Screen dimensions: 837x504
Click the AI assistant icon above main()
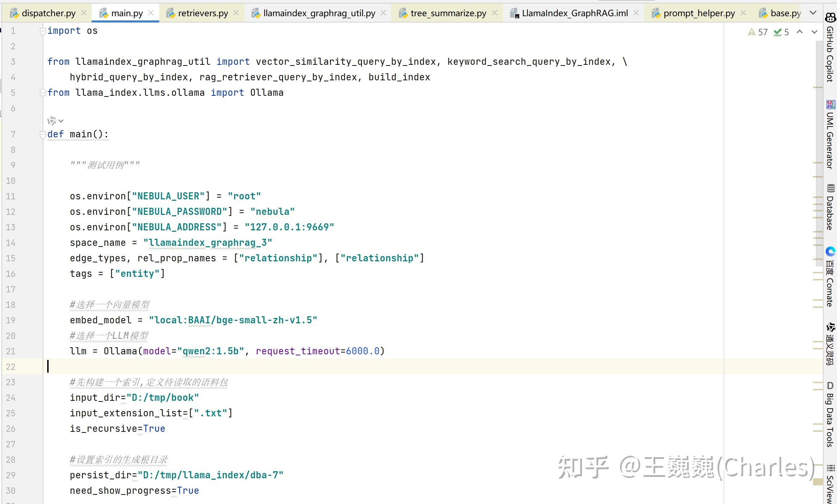pos(52,121)
